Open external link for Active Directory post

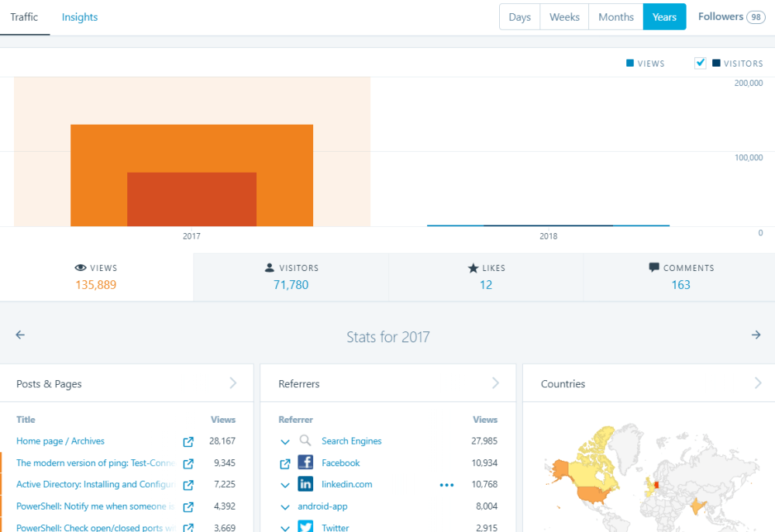coord(188,486)
